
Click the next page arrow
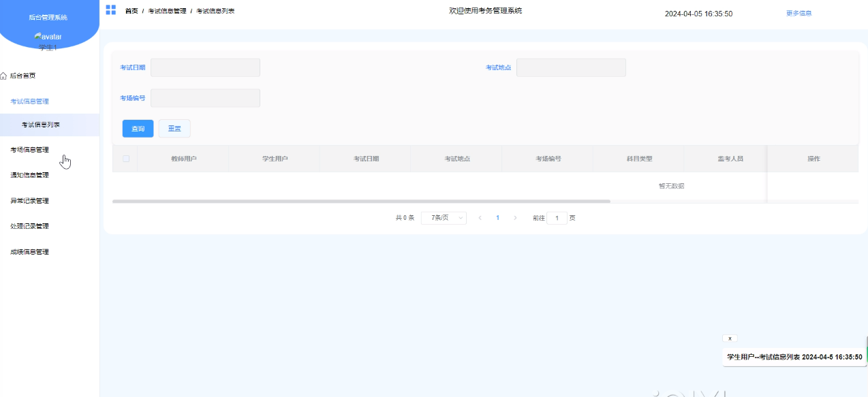point(515,218)
